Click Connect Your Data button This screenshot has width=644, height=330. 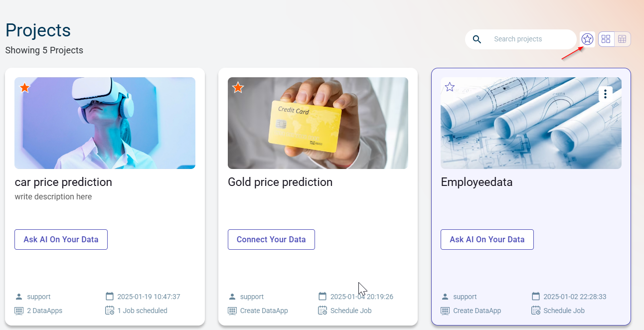(x=271, y=239)
